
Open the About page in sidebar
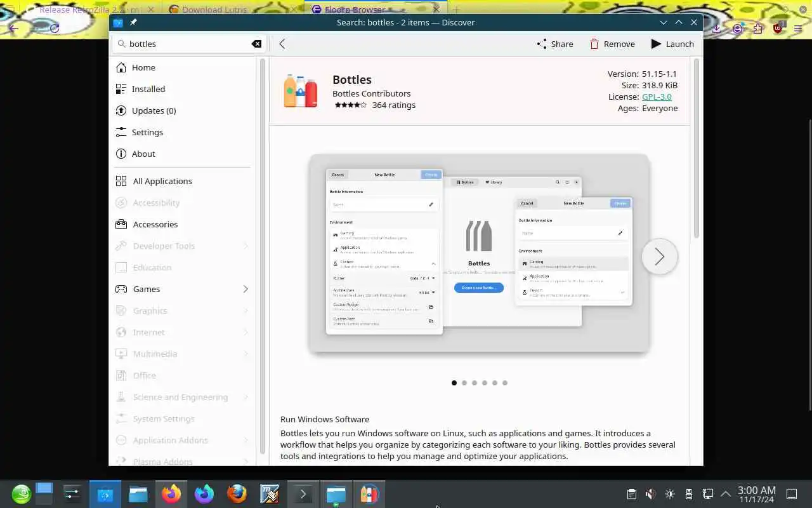tap(183, 154)
